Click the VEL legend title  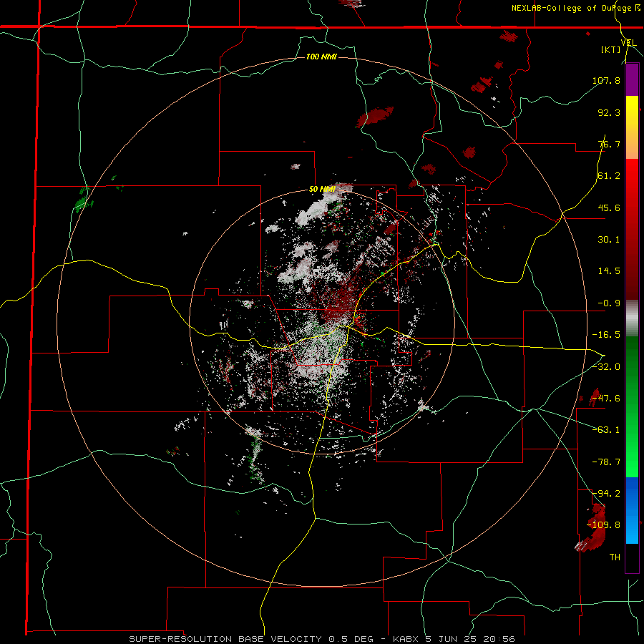coord(628,43)
